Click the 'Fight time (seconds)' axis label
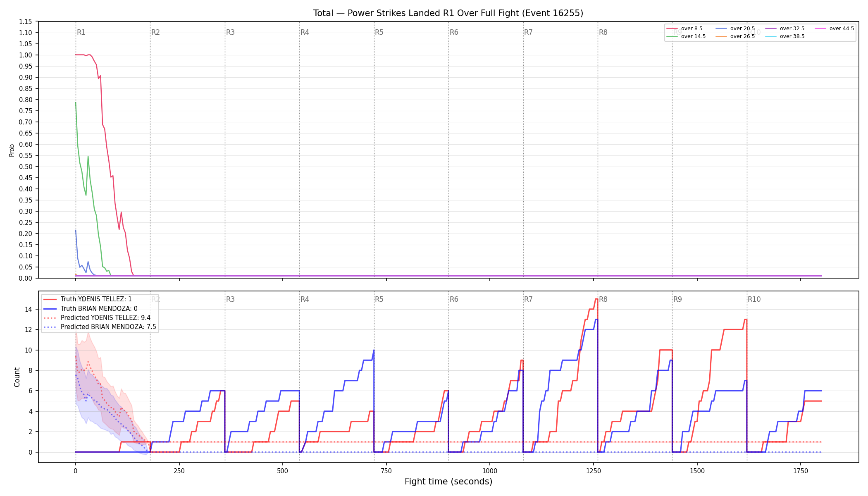Screen dimensions: 868x496 [448, 482]
